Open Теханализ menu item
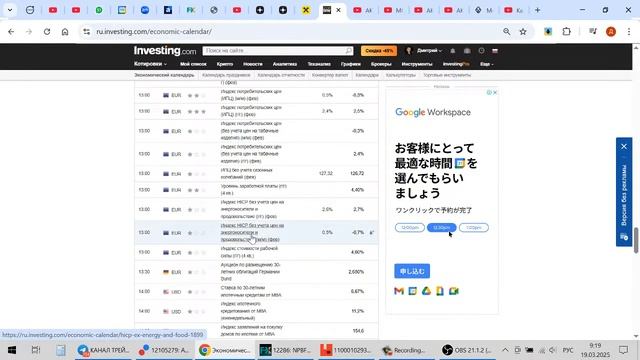 click(319, 64)
